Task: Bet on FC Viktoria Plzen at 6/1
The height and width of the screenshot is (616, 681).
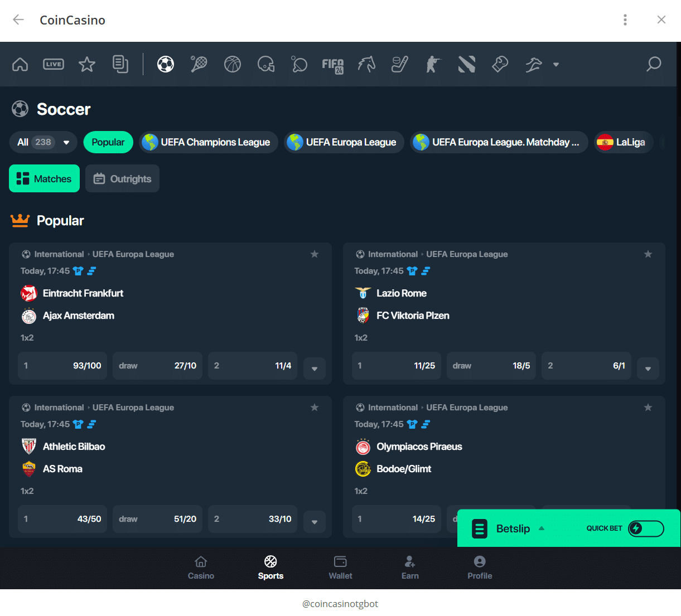Action: point(586,366)
